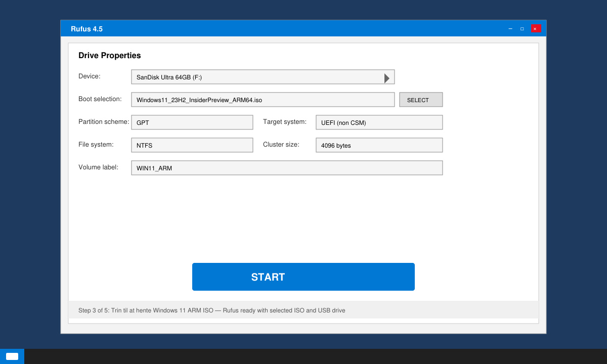607x364 pixels.
Task: Click the Boot selection ISO field
Action: coord(263,100)
